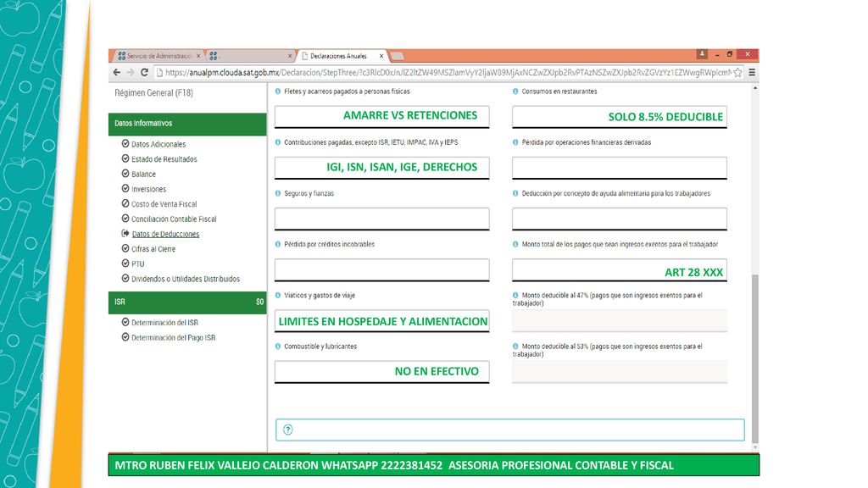Click info icon beside Consumos en restaurantes
This screenshot has width=868, height=488.
[515, 91]
